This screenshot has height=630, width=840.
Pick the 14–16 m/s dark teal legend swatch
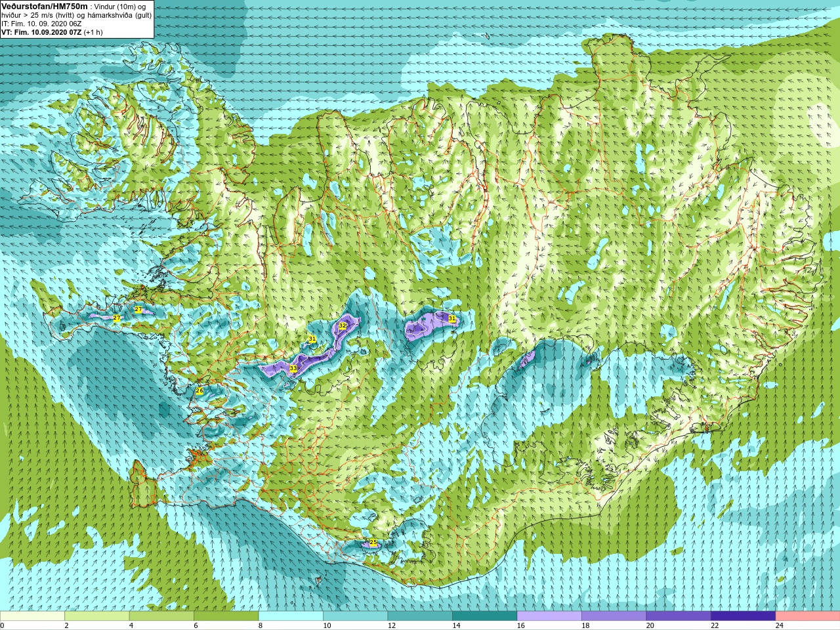click(485, 616)
